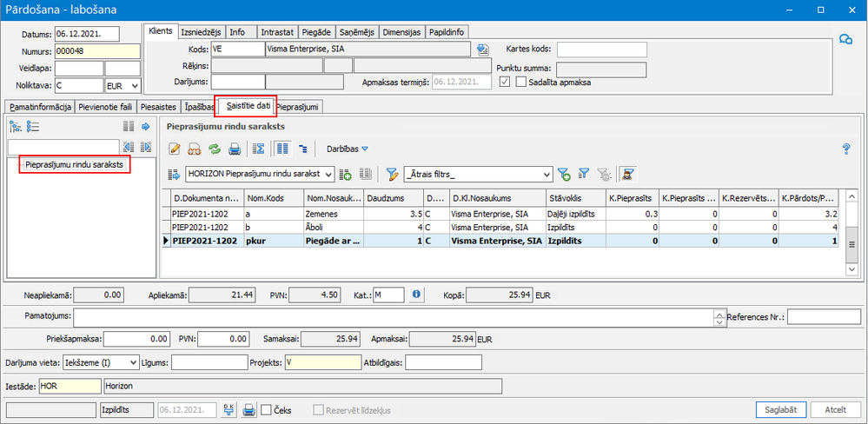Click the Saglabāt button
Viewport: 868px width, 424px height.
tap(780, 409)
